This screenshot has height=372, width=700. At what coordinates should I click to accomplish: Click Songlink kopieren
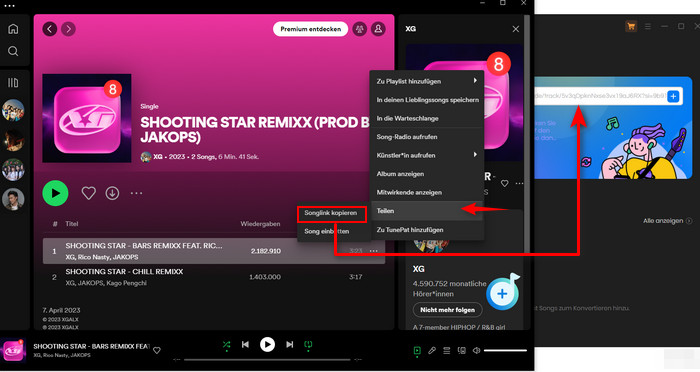[332, 213]
